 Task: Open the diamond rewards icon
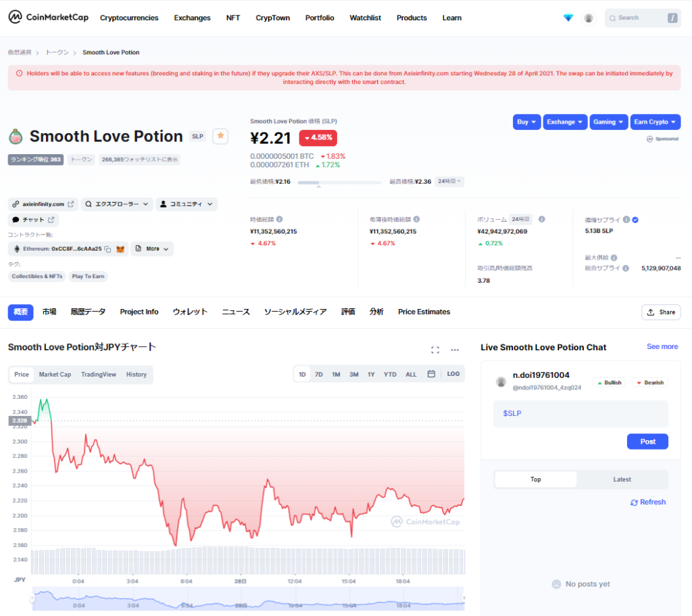pyautogui.click(x=568, y=18)
